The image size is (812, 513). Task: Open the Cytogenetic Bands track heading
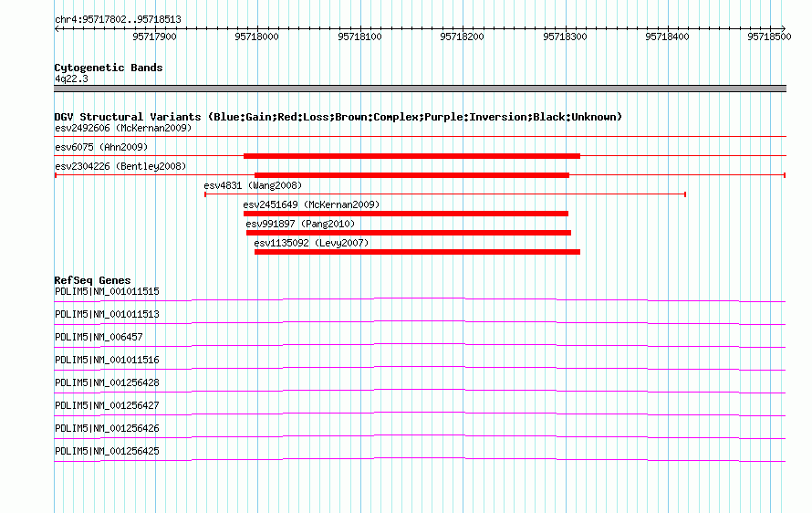(109, 68)
